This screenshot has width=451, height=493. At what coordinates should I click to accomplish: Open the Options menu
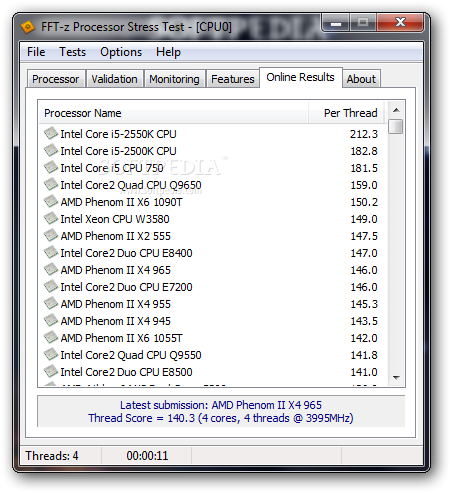coord(121,52)
